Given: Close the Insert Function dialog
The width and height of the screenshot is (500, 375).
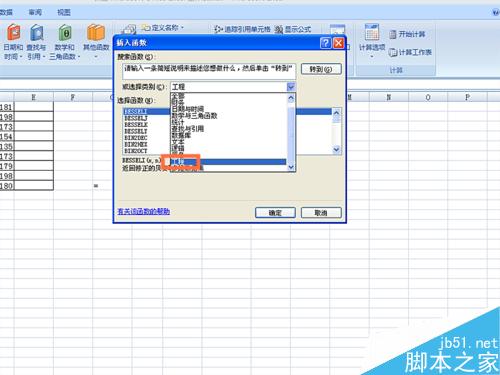Looking at the screenshot, I should pyautogui.click(x=339, y=43).
